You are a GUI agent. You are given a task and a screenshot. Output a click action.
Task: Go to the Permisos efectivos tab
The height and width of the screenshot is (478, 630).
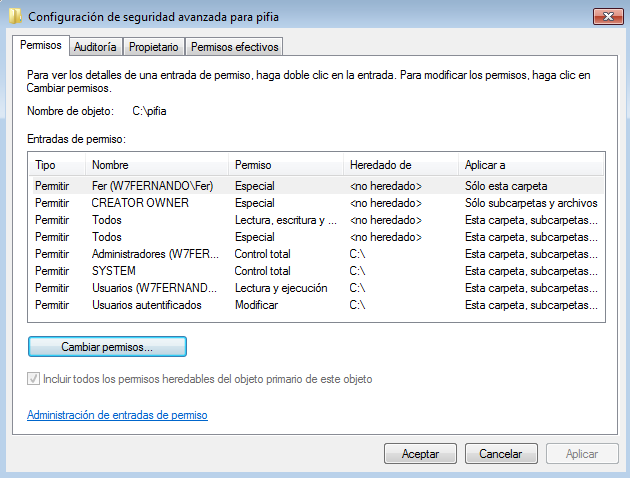coord(234,47)
